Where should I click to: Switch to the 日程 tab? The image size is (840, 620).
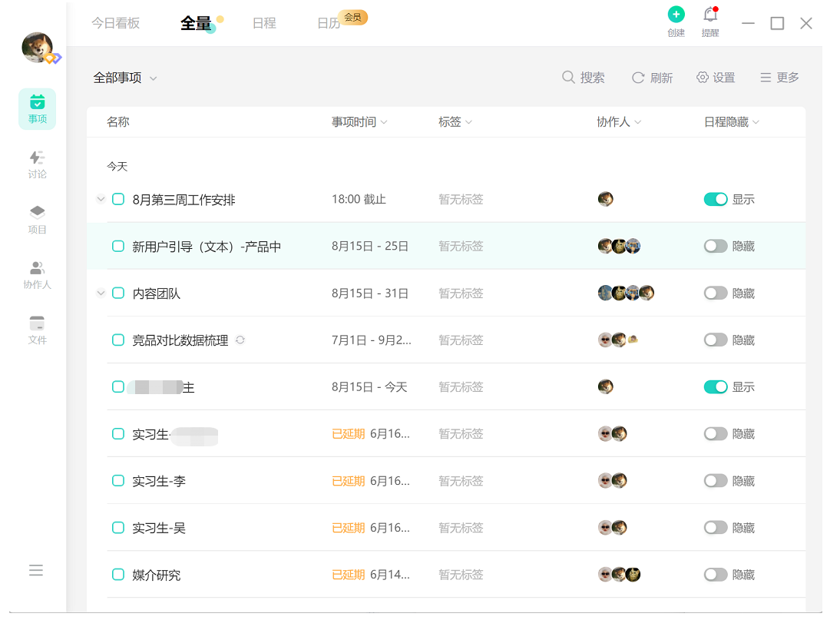pyautogui.click(x=264, y=23)
